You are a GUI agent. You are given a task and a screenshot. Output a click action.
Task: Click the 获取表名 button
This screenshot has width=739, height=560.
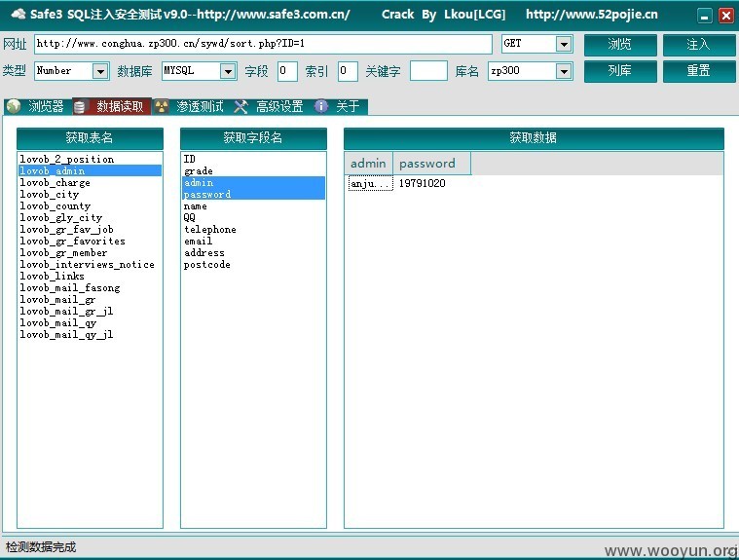point(90,138)
